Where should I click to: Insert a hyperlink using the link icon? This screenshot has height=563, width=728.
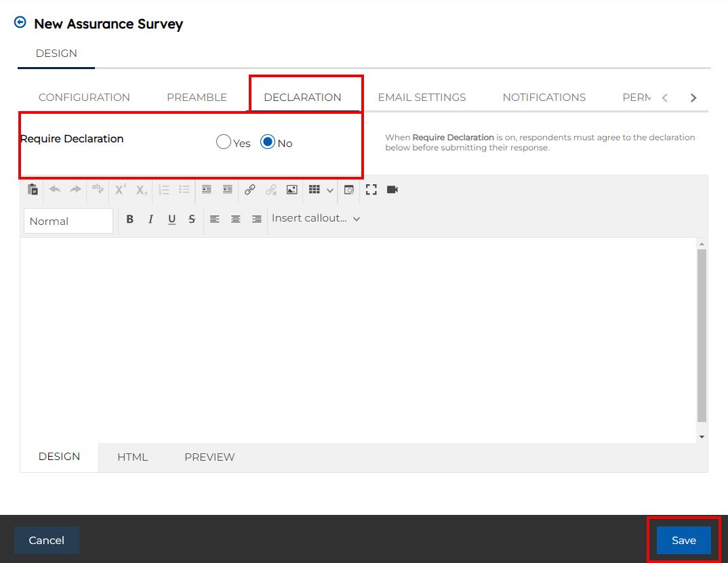[x=249, y=190]
